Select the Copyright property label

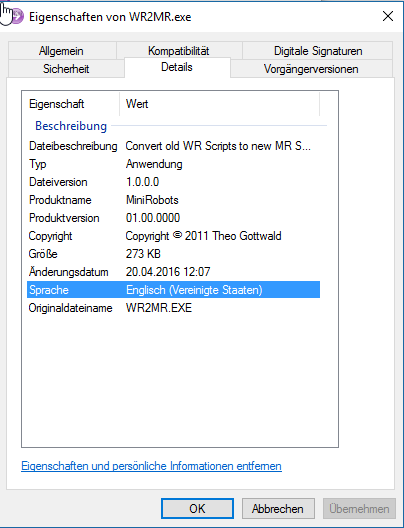(50, 236)
